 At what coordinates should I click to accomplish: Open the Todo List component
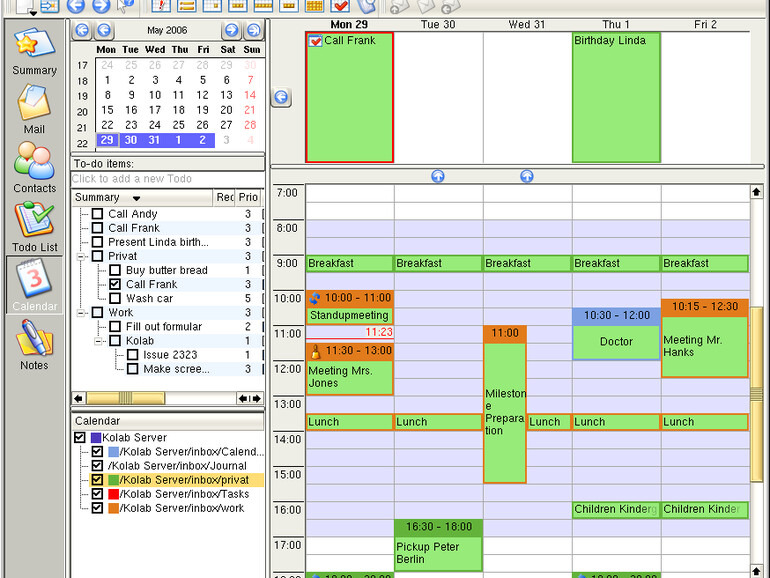(34, 227)
